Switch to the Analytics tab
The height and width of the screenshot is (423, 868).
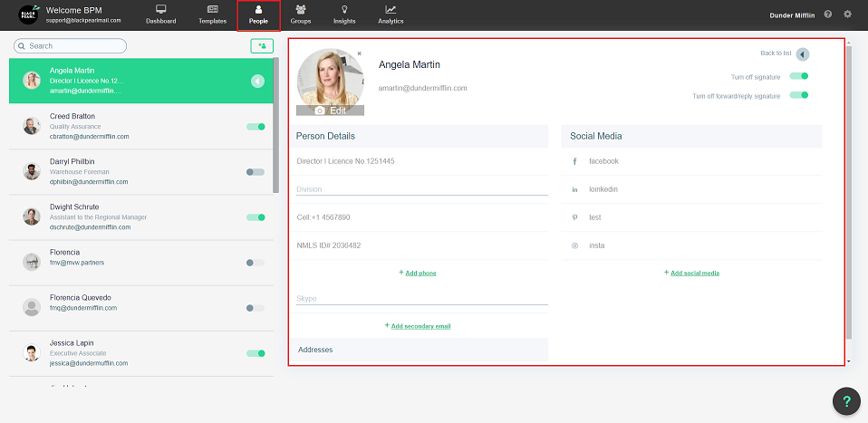(x=391, y=14)
